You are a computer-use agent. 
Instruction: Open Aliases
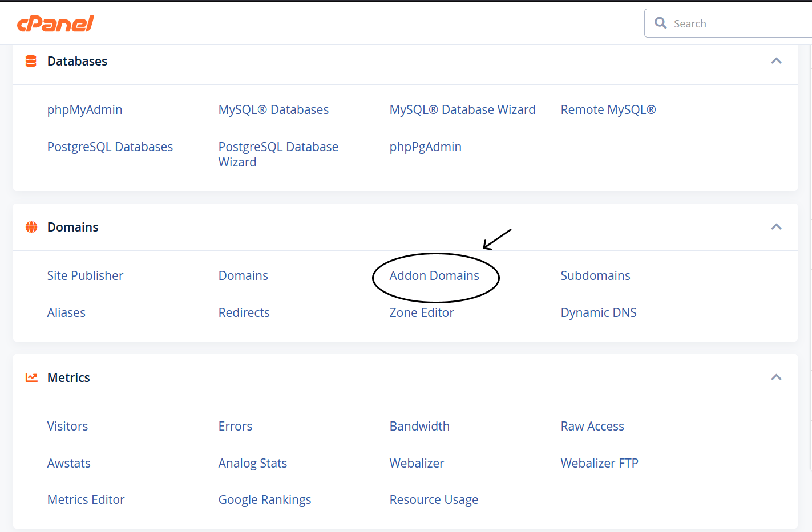tap(66, 312)
